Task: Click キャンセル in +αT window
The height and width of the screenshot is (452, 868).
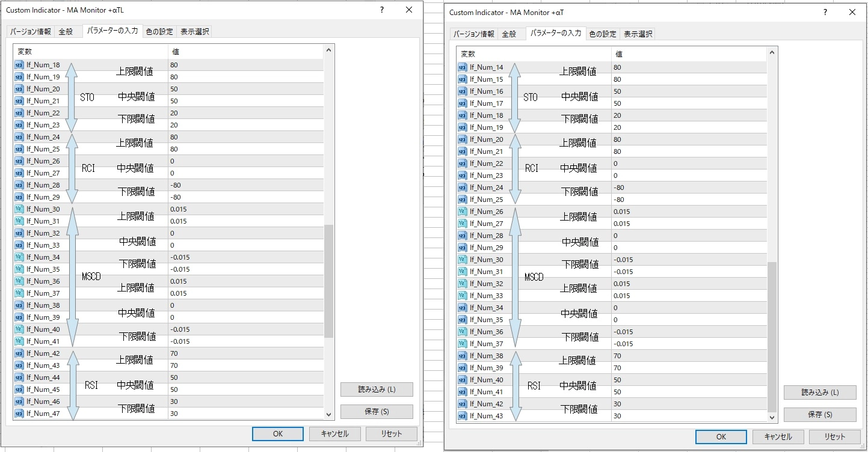Action: click(x=778, y=437)
